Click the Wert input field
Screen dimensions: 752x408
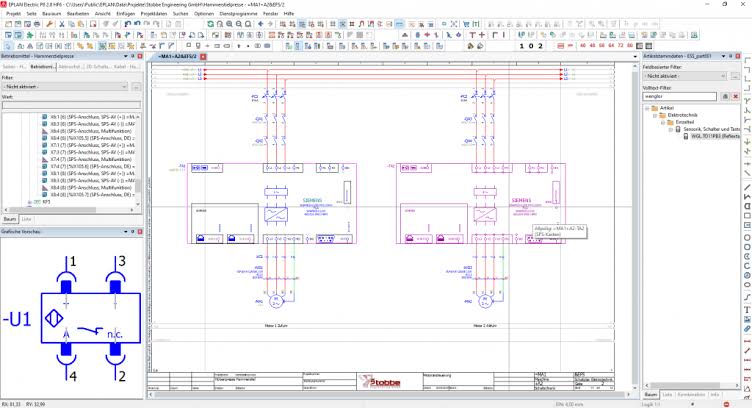pos(71,105)
